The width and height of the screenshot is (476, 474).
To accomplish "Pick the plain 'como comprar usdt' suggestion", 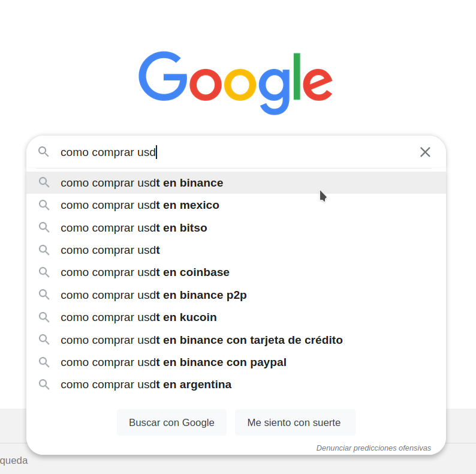I will (x=236, y=250).
